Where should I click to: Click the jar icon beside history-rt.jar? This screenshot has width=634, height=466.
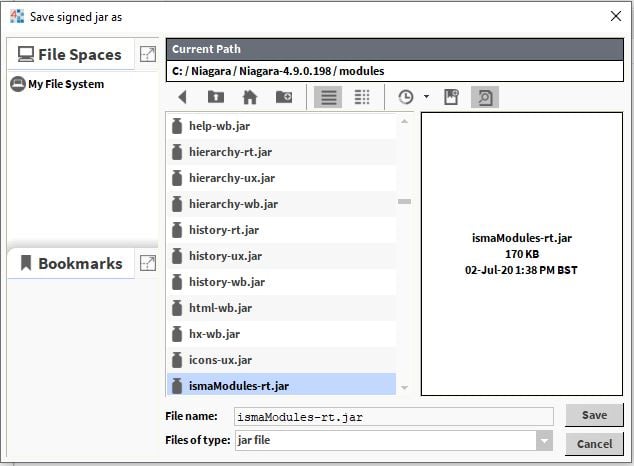coord(177,230)
